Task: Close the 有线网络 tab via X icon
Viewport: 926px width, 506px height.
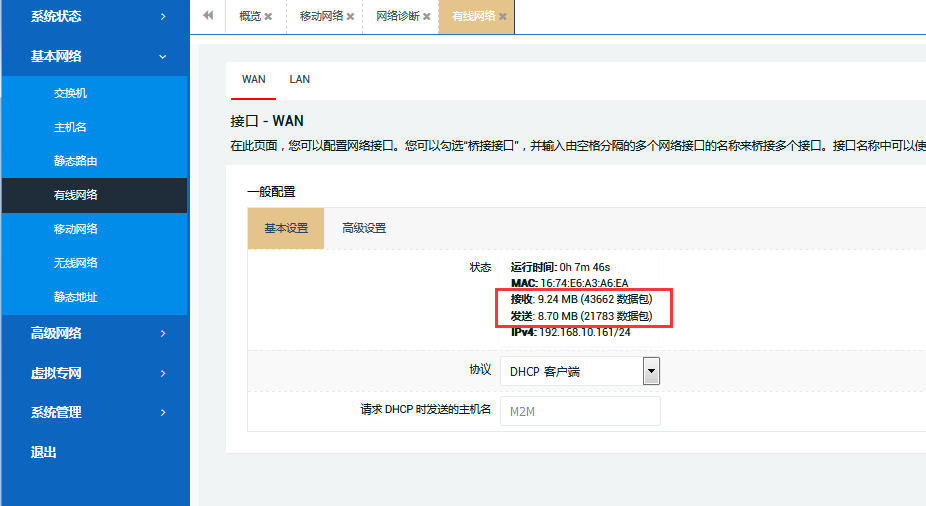Action: click(x=502, y=17)
